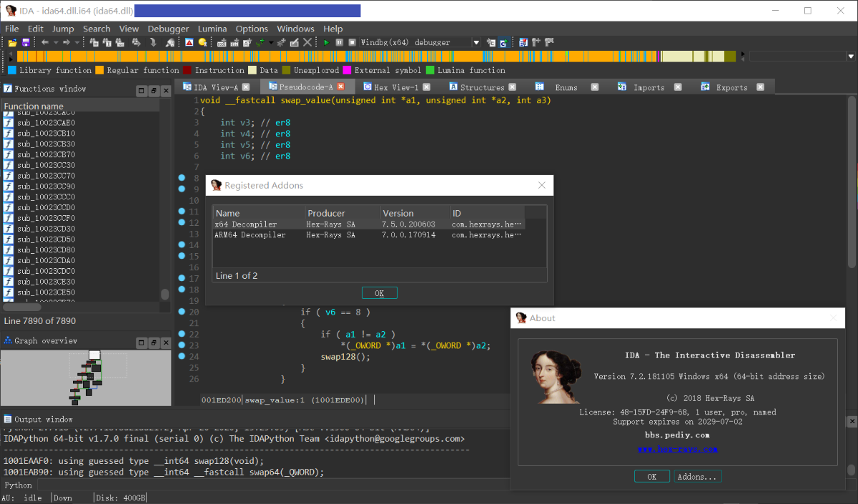The image size is (858, 504).
Task: Click OK in the About dialog
Action: pyautogui.click(x=651, y=476)
